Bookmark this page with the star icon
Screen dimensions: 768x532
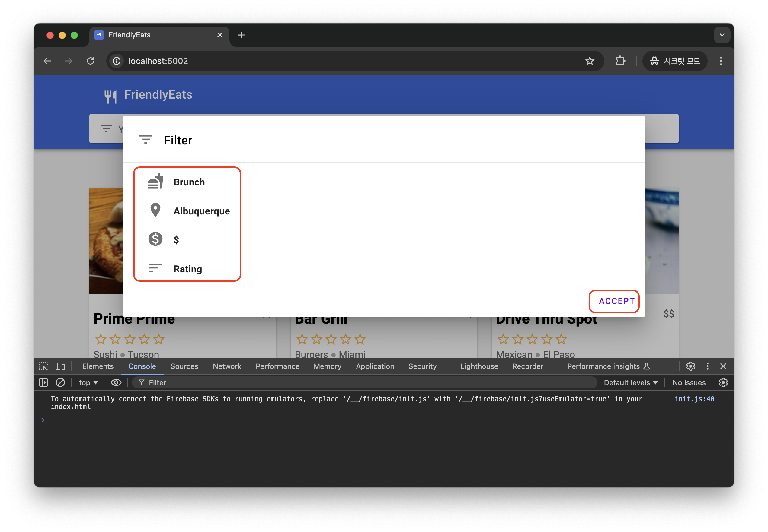click(x=590, y=61)
